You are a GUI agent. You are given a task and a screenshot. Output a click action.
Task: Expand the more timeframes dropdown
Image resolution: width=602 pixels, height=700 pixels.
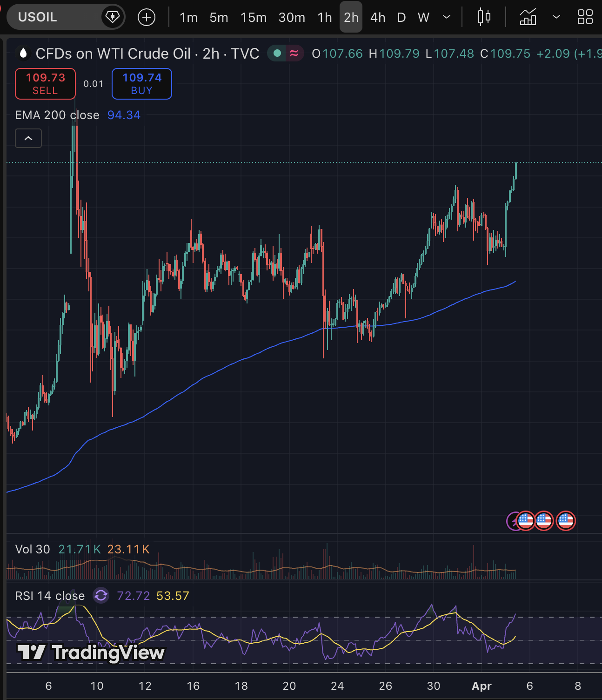pyautogui.click(x=447, y=18)
